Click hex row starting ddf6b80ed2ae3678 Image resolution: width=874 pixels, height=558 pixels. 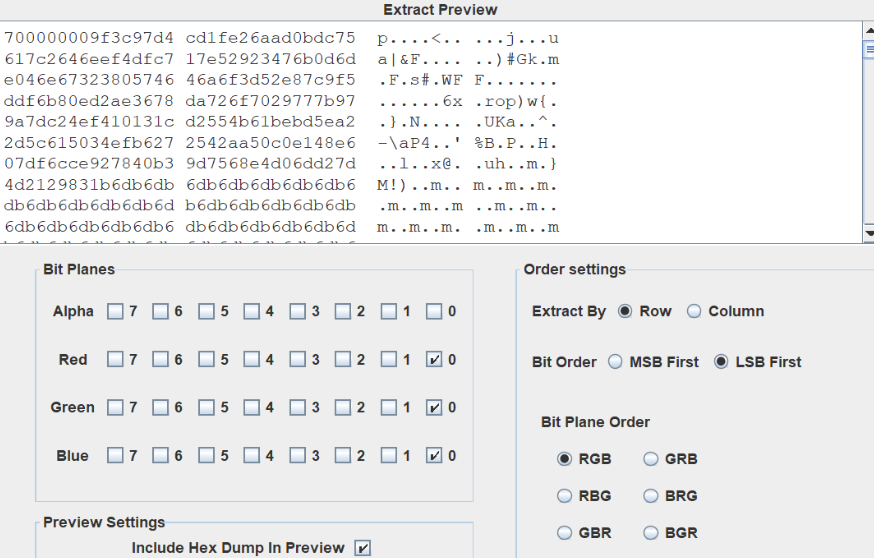(x=281, y=101)
